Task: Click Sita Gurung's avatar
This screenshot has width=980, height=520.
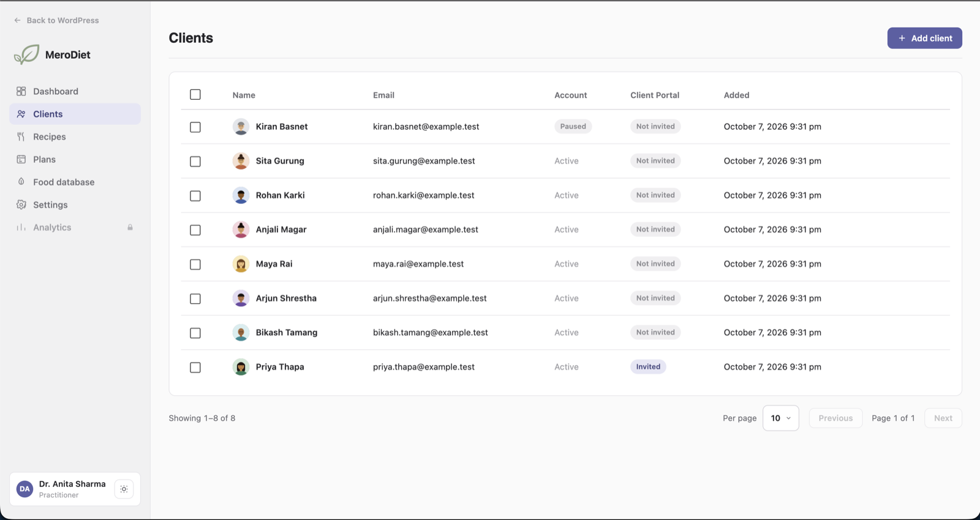Action: 241,161
